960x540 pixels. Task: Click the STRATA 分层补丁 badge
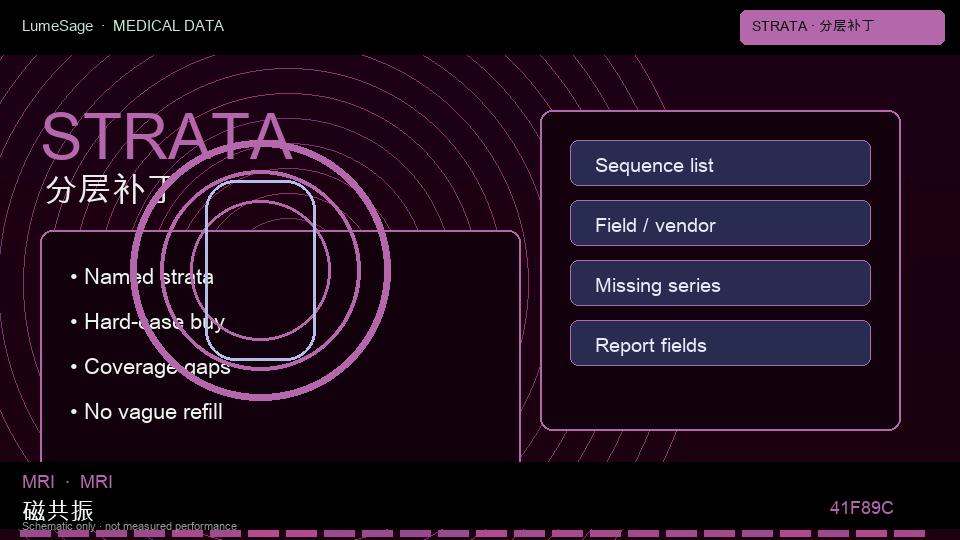pyautogui.click(x=842, y=28)
